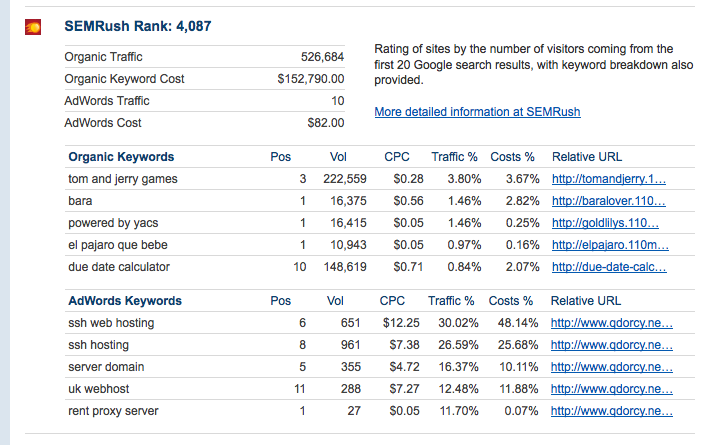Image resolution: width=706 pixels, height=445 pixels.
Task: Click the 222,559 volume cell
Action: [x=345, y=179]
